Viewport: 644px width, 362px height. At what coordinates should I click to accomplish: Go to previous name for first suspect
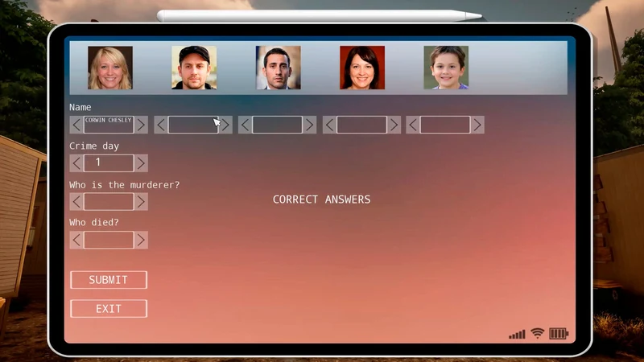tap(76, 125)
